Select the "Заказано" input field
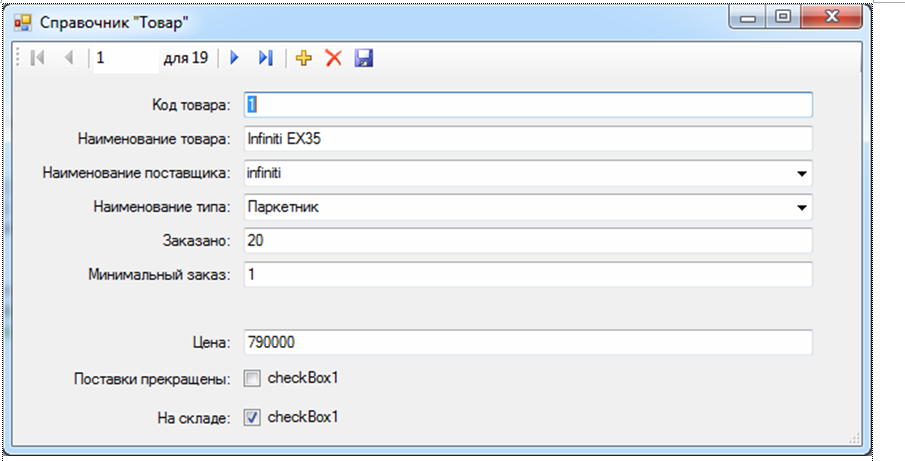Viewport: 905px width, 461px height. click(x=527, y=241)
